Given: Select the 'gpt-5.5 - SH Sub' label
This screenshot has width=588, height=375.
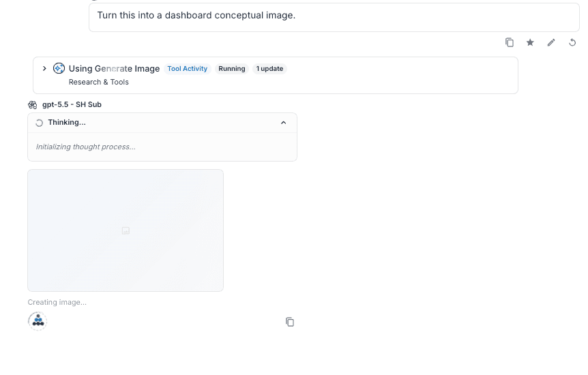Looking at the screenshot, I should [x=72, y=104].
